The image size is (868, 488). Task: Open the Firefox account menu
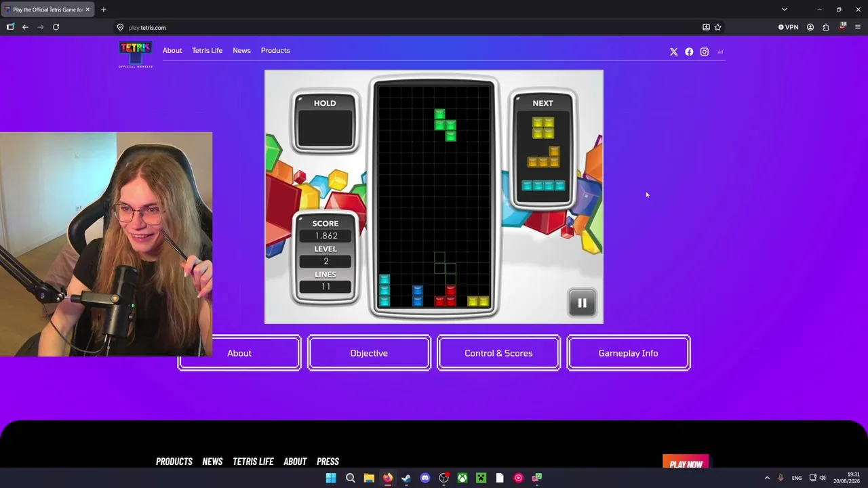pos(810,27)
